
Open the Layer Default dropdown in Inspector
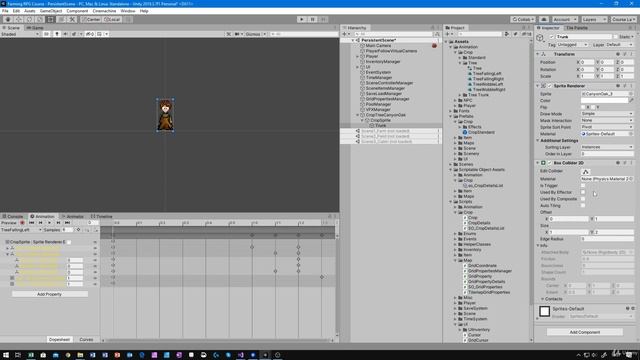point(619,44)
